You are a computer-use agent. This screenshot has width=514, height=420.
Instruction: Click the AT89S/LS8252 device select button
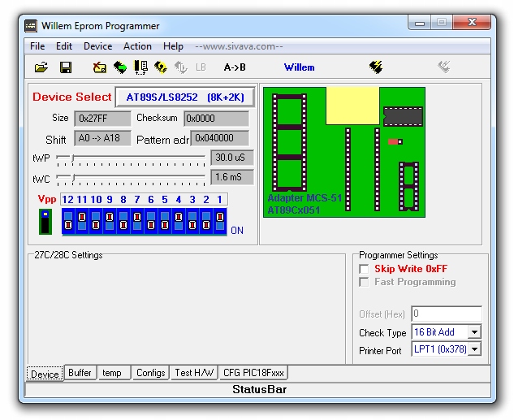185,97
